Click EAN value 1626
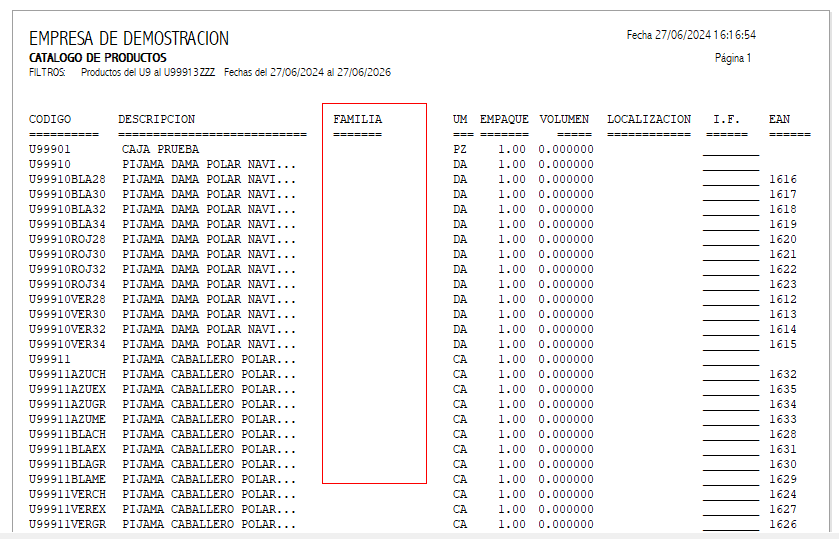839x539 pixels. 783,524
